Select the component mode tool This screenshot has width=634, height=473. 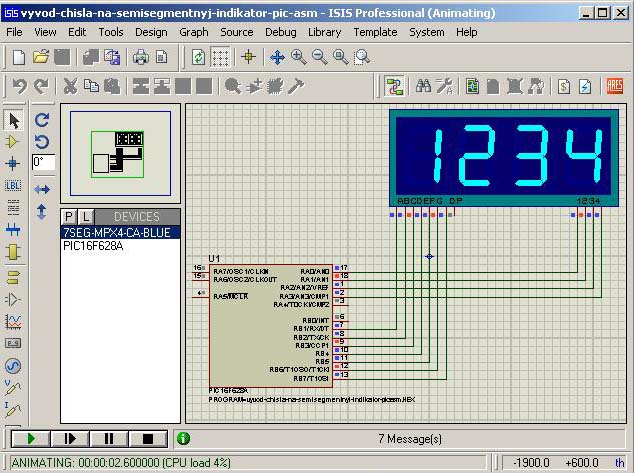click(14, 142)
